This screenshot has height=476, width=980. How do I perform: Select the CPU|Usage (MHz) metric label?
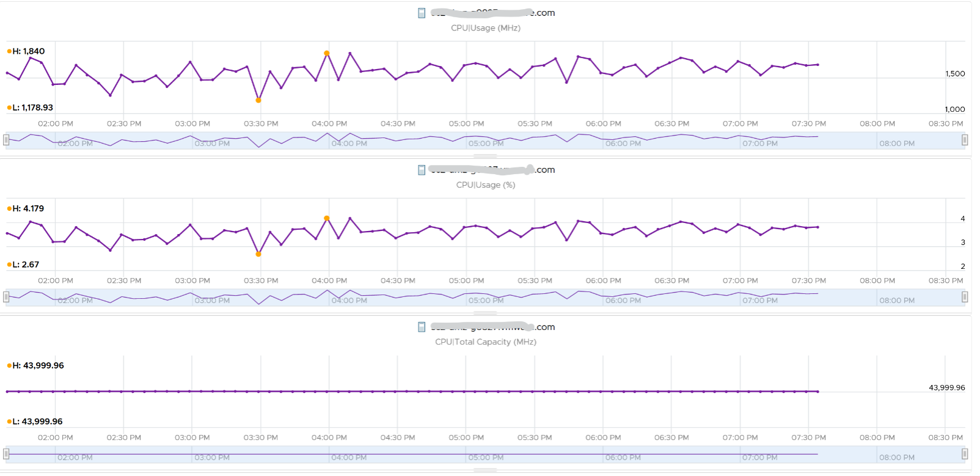coord(486,28)
